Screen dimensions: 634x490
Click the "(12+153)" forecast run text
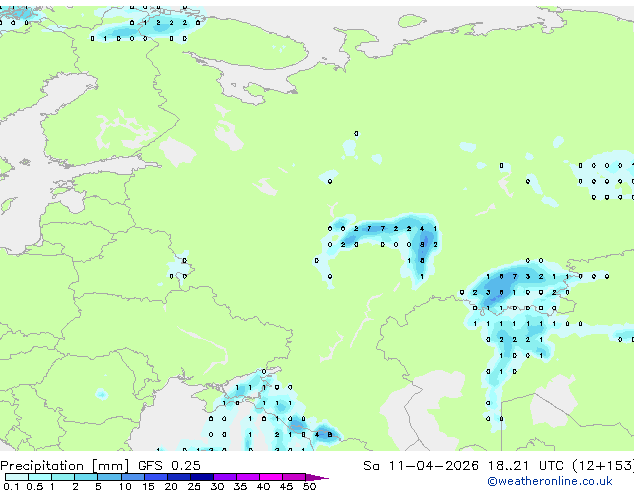tap(603, 466)
